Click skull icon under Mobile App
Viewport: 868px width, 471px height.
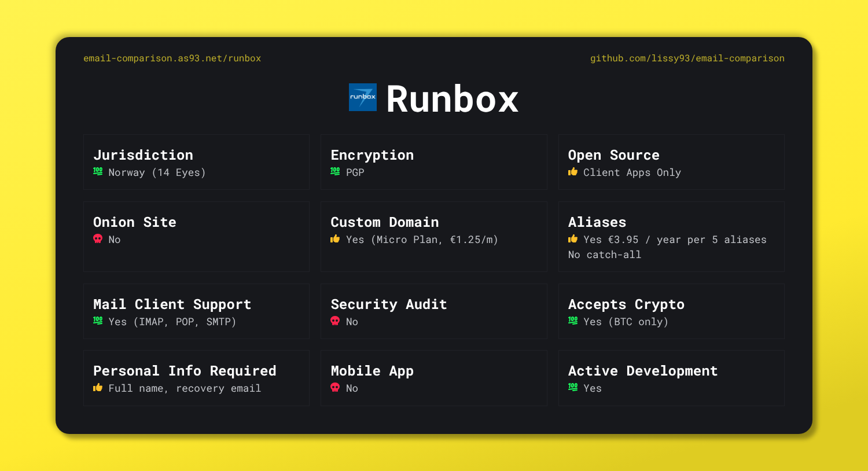[x=335, y=387]
